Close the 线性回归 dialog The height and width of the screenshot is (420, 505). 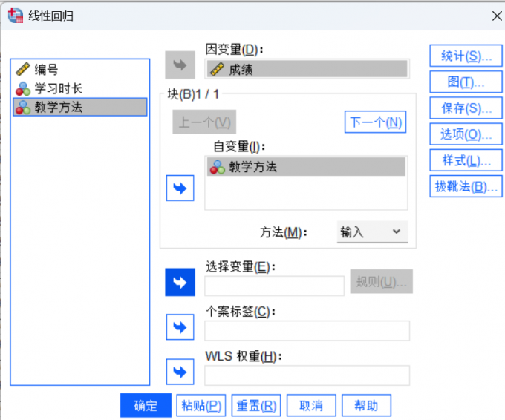[497, 16]
